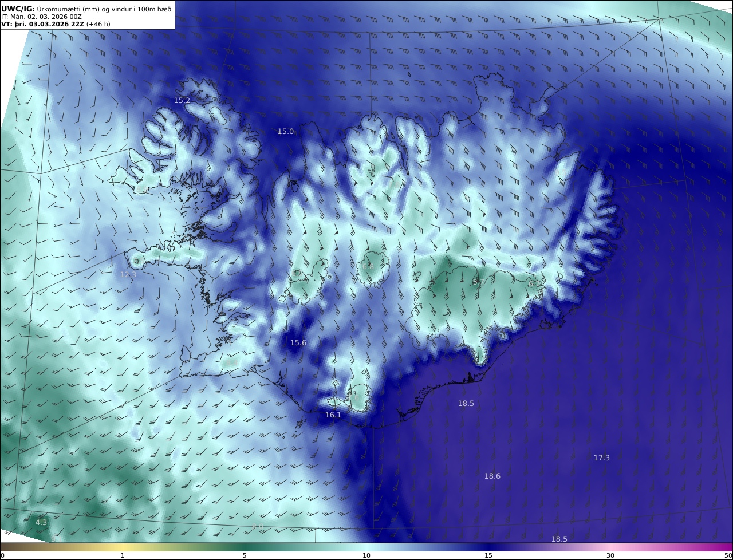Click colorbar tick label 0

coord(3,555)
